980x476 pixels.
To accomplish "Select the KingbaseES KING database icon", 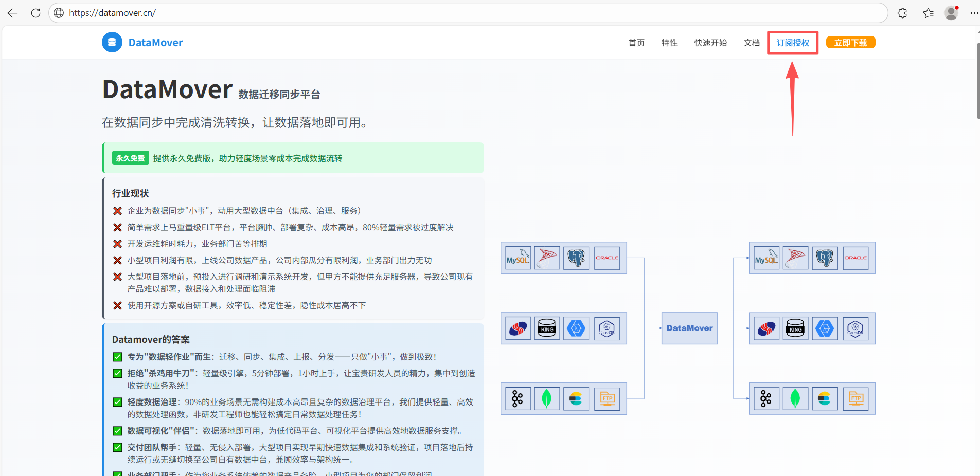I will pos(547,328).
